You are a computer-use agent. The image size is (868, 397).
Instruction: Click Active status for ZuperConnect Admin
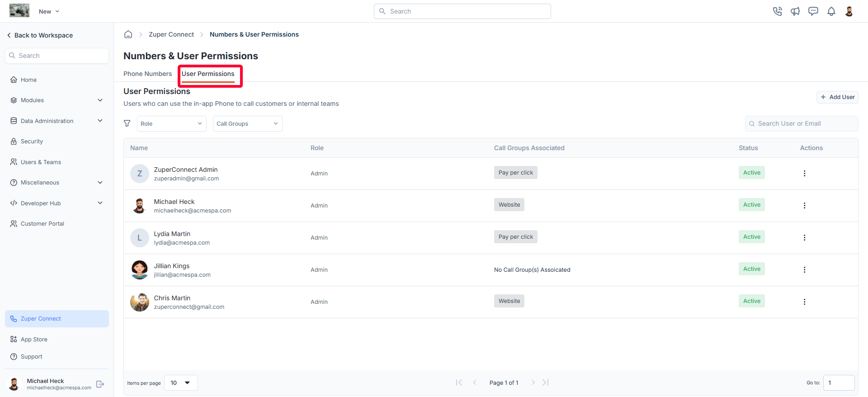(x=752, y=173)
